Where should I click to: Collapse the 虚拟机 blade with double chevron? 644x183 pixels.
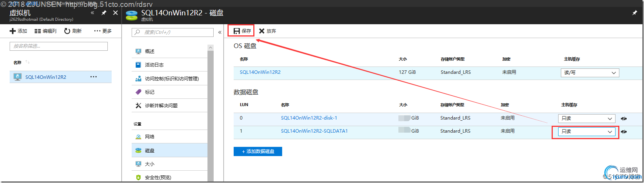pos(92,13)
